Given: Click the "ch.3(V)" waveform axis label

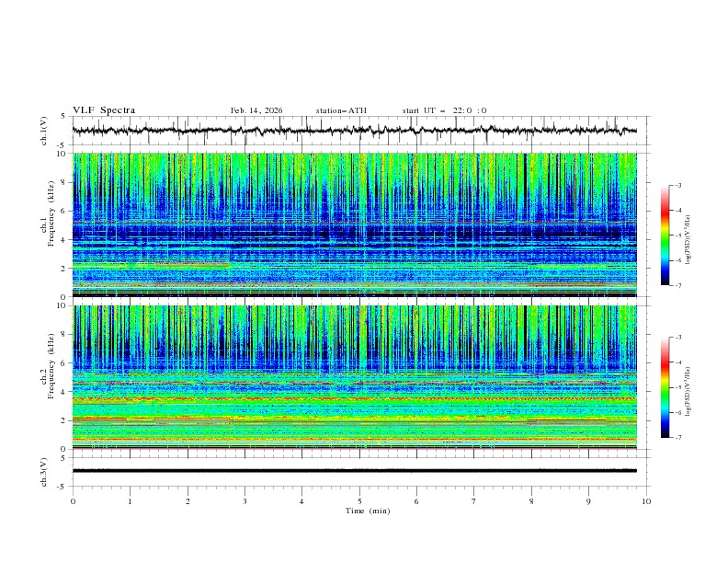Looking at the screenshot, I should pyautogui.click(x=44, y=472).
